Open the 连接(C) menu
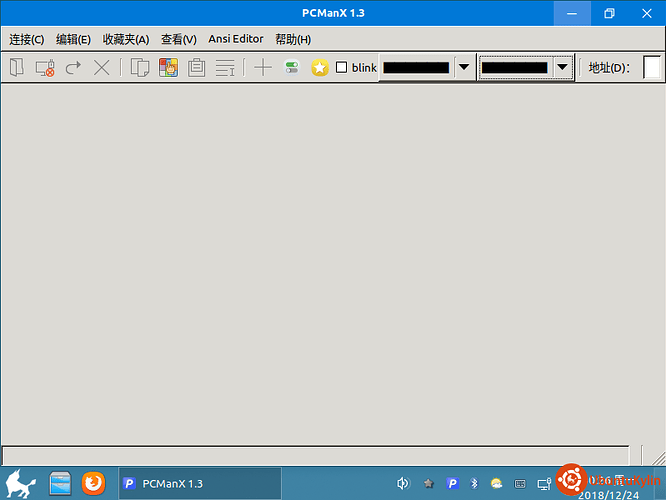The width and height of the screenshot is (666, 500). tap(27, 40)
